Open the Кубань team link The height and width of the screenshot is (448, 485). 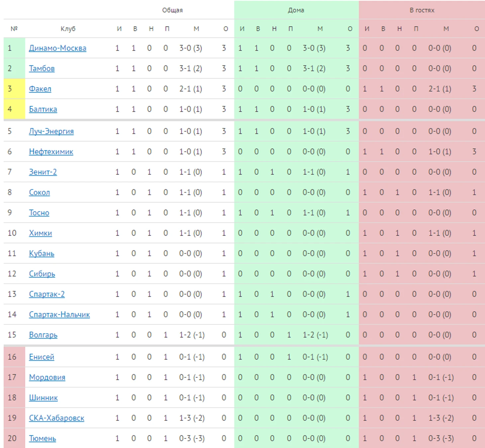point(42,254)
